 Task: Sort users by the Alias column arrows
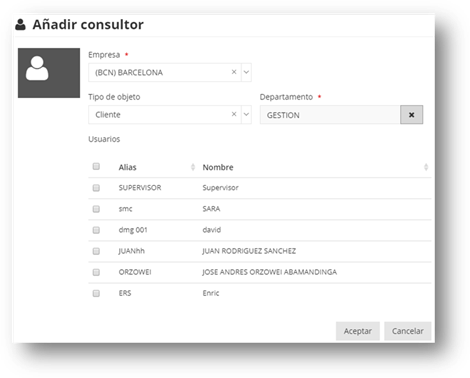(x=193, y=167)
